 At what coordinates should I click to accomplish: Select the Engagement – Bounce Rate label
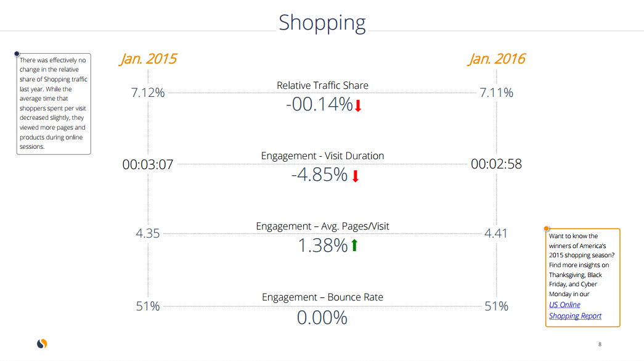pos(322,297)
